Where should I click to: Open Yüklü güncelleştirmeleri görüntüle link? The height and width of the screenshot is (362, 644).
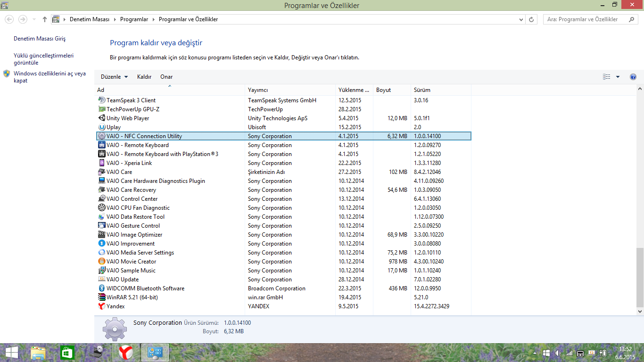[43, 59]
